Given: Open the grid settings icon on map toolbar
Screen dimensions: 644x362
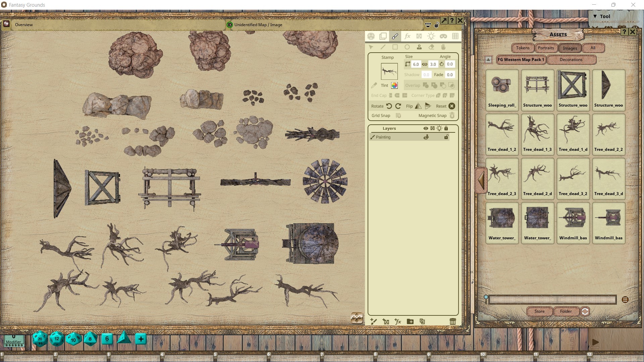Looking at the screenshot, I should tap(456, 36).
